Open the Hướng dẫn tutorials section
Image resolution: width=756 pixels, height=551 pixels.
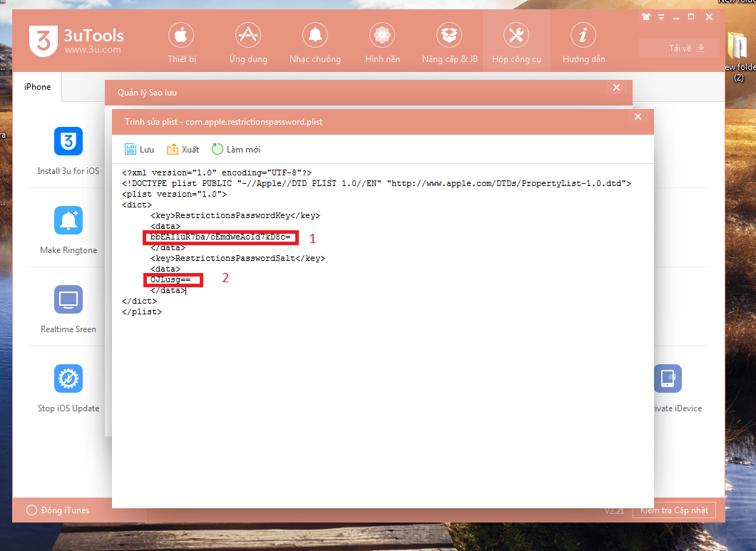583,43
